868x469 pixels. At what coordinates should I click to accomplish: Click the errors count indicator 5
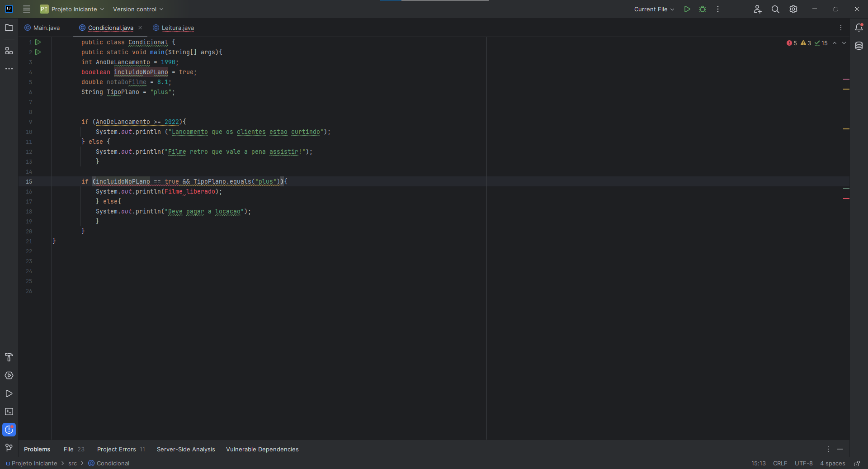click(x=792, y=43)
